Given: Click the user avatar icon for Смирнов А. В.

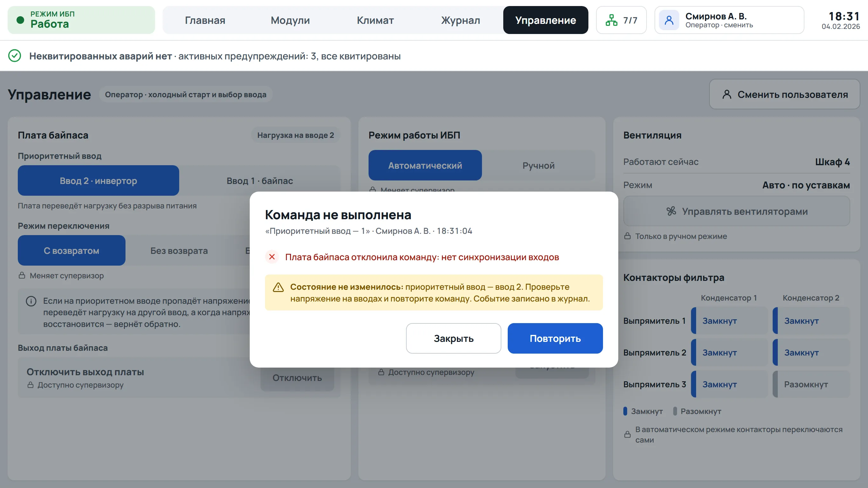Looking at the screenshot, I should pos(669,20).
